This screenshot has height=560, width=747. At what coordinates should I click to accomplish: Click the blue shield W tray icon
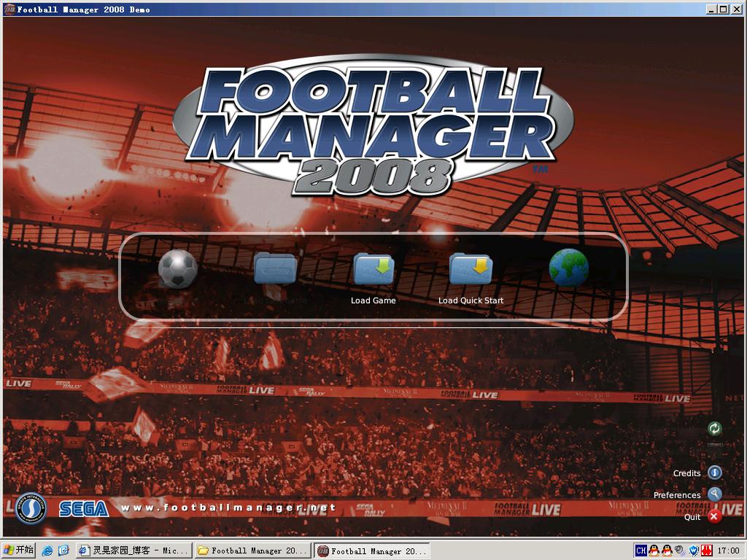693,551
